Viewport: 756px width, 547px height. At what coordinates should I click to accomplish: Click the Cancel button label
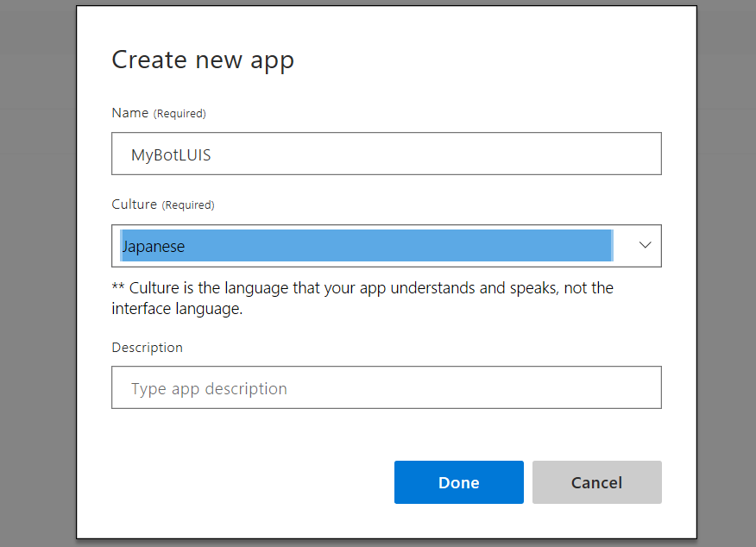tap(596, 482)
